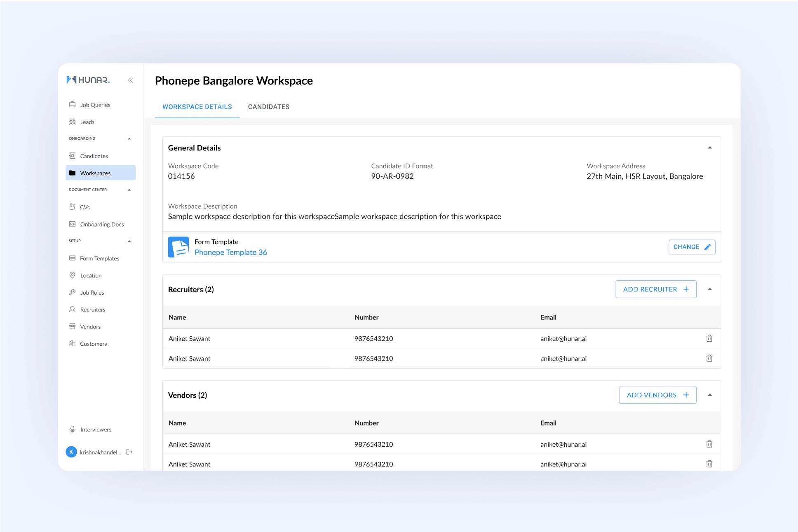Click the Change form template button
798x532 pixels.
click(x=691, y=247)
